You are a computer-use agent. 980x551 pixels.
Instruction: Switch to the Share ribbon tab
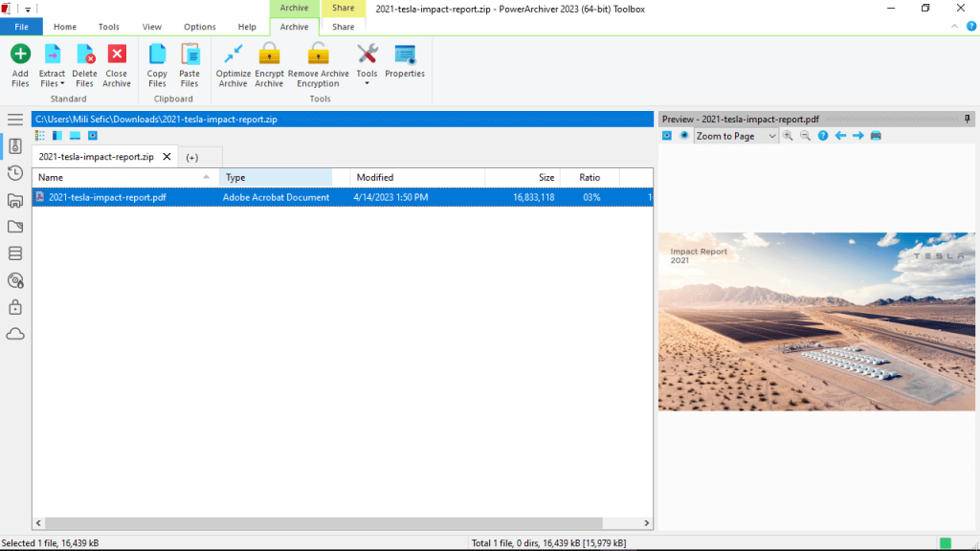[344, 27]
